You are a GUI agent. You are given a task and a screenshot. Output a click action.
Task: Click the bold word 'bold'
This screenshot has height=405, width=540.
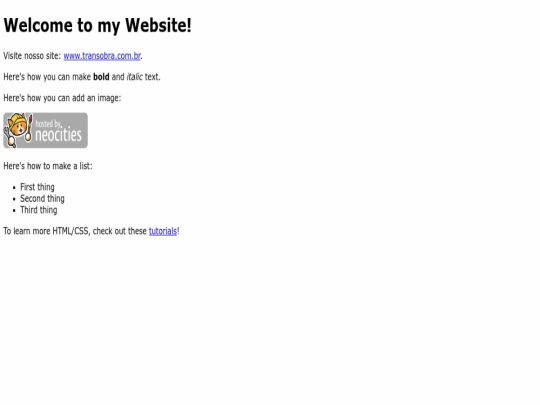point(101,77)
